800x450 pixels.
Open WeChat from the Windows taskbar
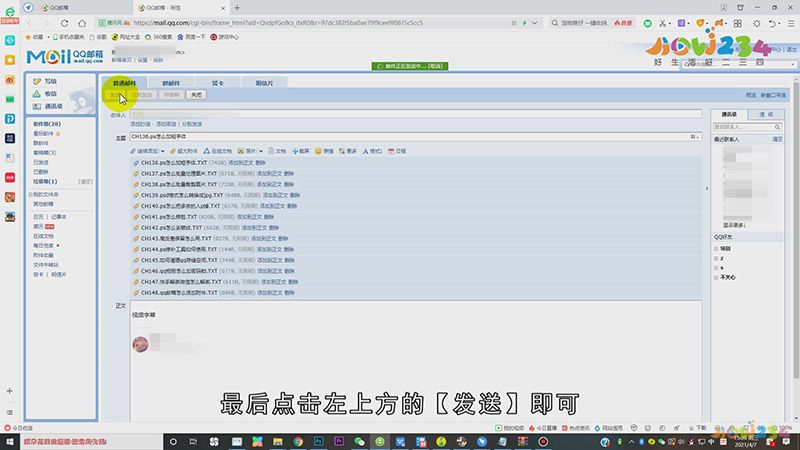[x=359, y=441]
